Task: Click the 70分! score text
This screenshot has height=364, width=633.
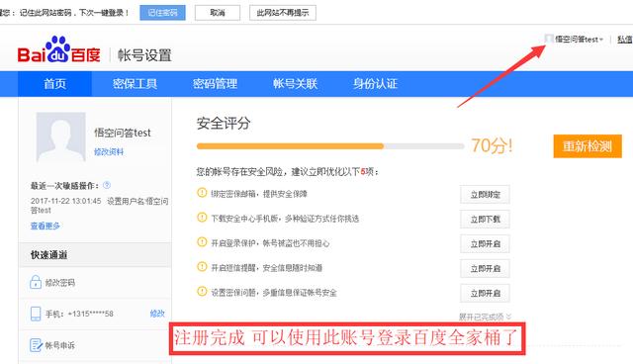Action: coord(492,145)
